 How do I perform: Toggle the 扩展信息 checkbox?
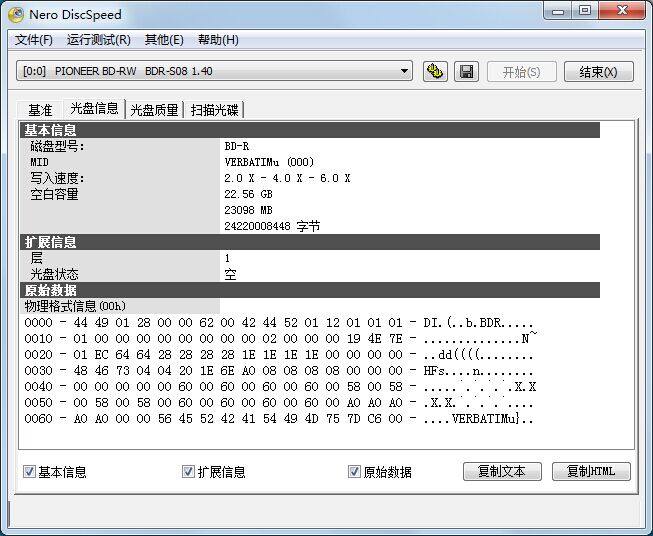click(x=188, y=471)
